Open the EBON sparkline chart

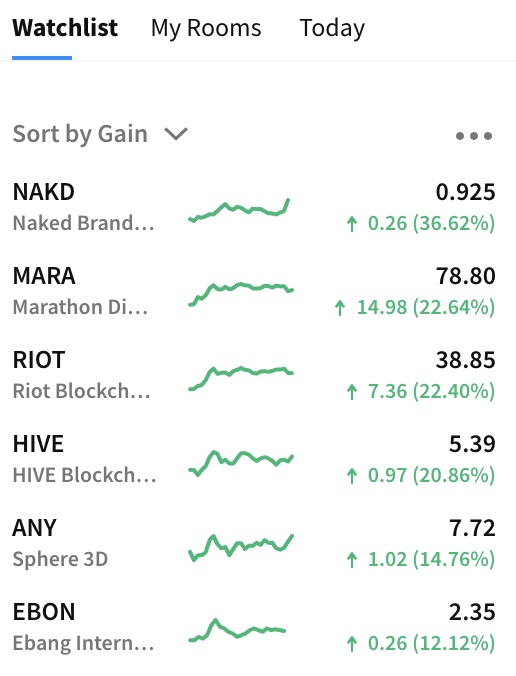(237, 630)
